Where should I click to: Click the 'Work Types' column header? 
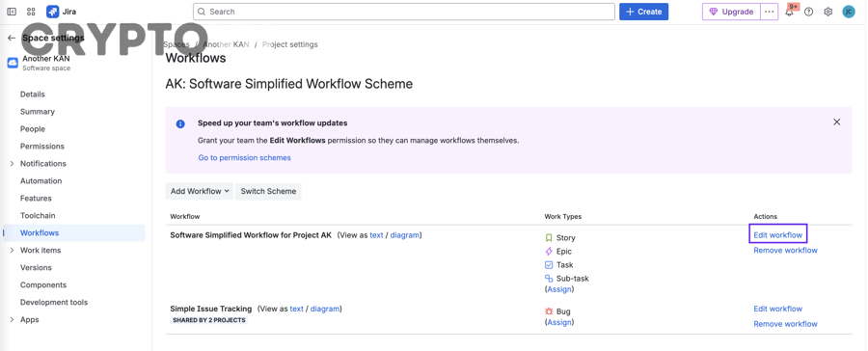(x=563, y=216)
